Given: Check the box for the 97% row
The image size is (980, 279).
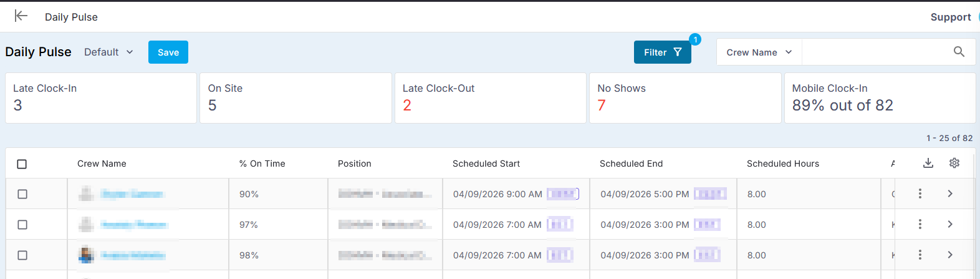Looking at the screenshot, I should coord(22,225).
